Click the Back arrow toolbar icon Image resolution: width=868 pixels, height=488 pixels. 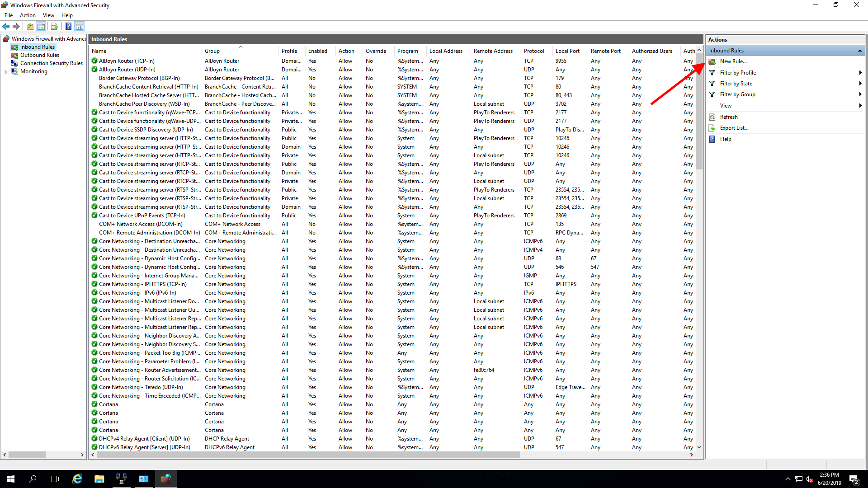(x=6, y=27)
